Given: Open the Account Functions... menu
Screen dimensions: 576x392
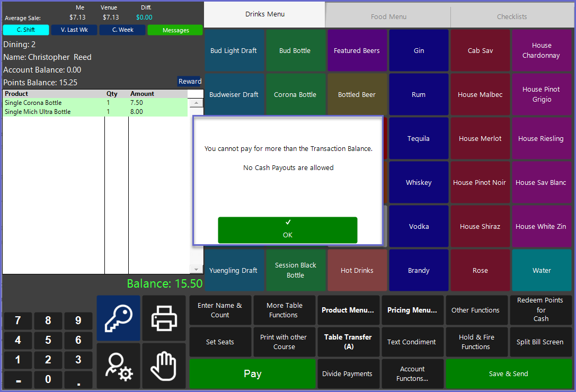Looking at the screenshot, I should pyautogui.click(x=412, y=374).
